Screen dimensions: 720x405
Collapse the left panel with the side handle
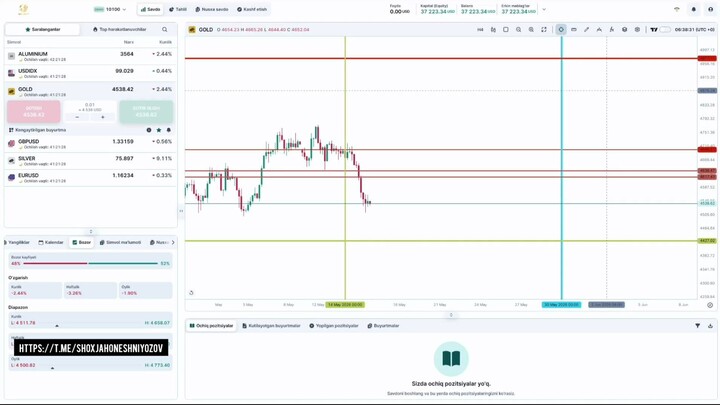coord(181,211)
